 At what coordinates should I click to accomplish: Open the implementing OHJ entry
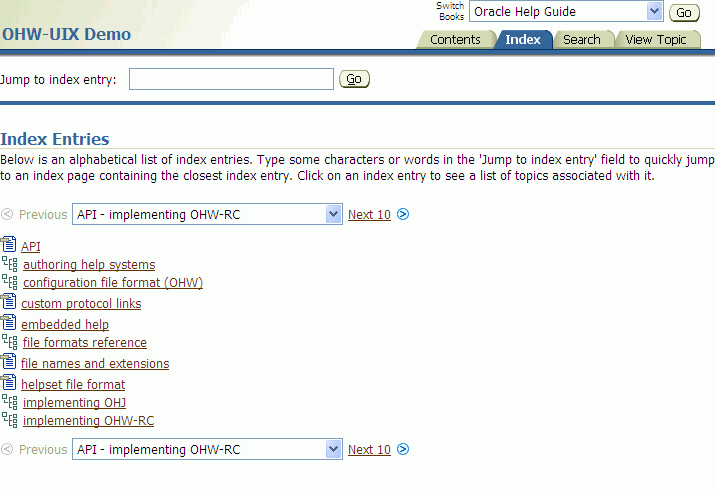(74, 403)
